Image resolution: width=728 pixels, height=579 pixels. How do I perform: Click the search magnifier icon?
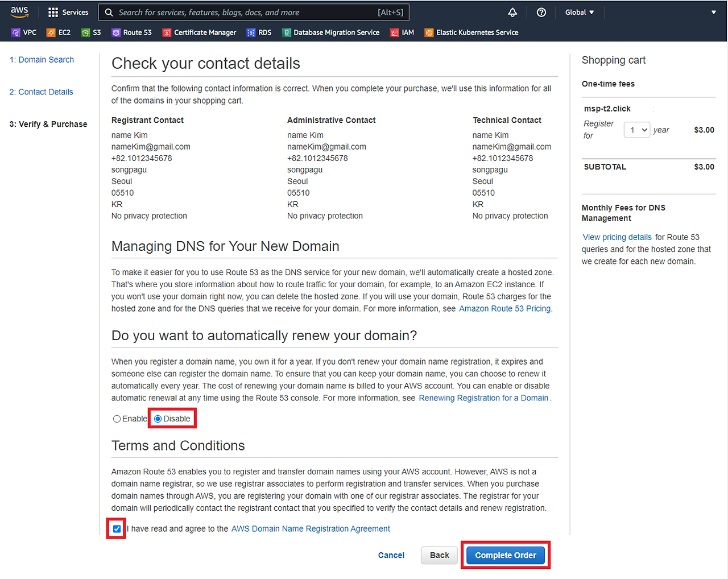pos(109,12)
